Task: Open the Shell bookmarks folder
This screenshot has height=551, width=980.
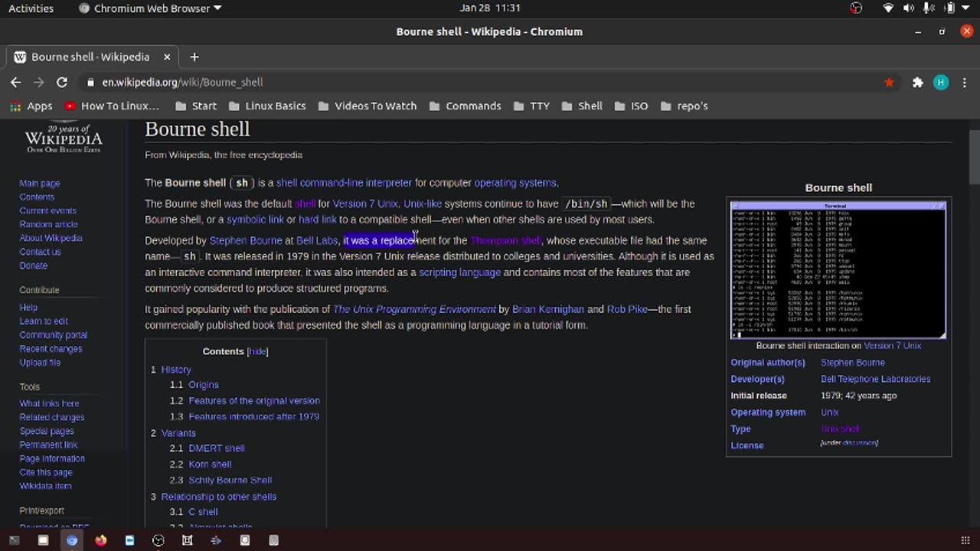Action: click(582, 106)
